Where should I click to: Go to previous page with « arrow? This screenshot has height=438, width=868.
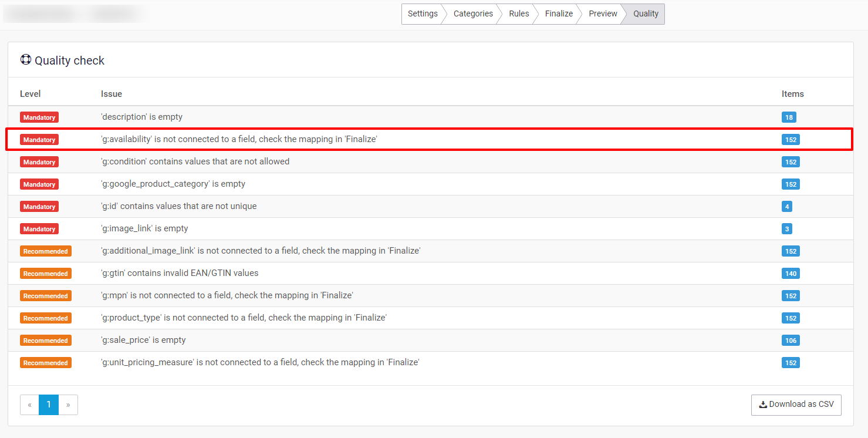pyautogui.click(x=30, y=405)
